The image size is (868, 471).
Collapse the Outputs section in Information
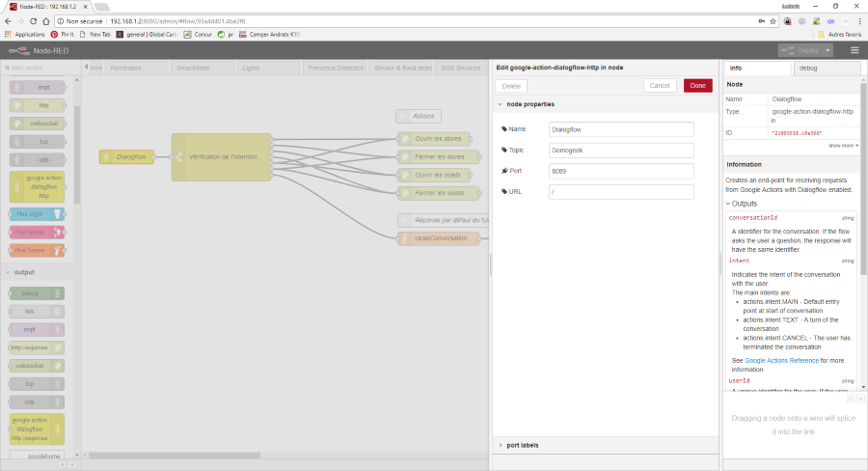tap(742, 204)
